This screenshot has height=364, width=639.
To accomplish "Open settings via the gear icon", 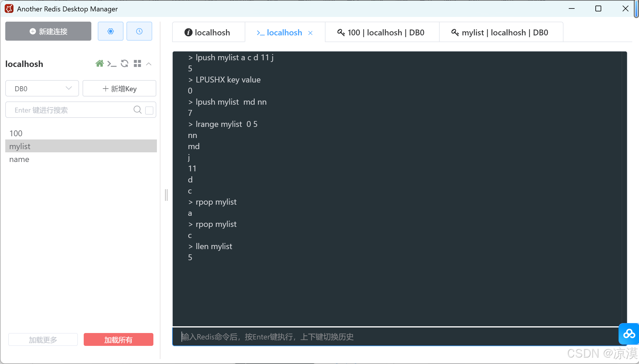I will point(110,31).
